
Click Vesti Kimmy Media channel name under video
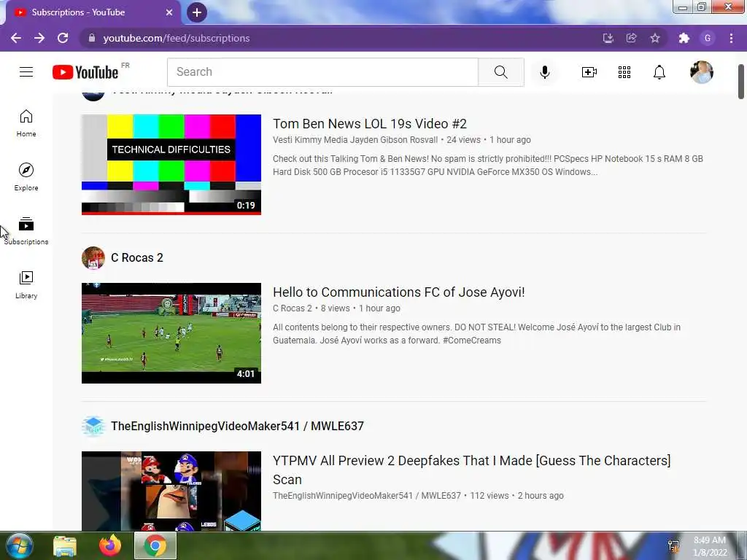tap(355, 140)
